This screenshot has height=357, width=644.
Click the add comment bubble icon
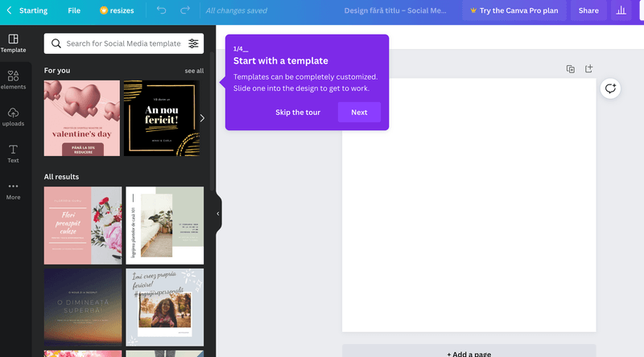(610, 88)
